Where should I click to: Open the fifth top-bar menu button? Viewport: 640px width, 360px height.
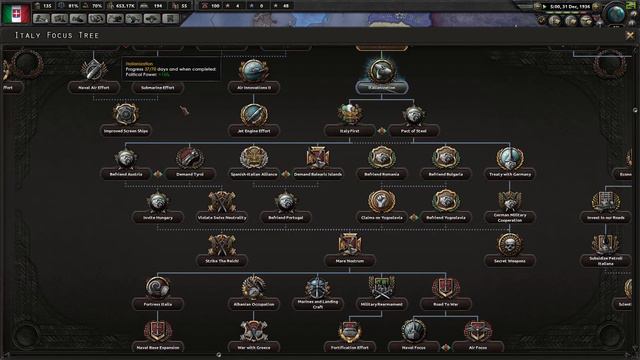click(115, 18)
